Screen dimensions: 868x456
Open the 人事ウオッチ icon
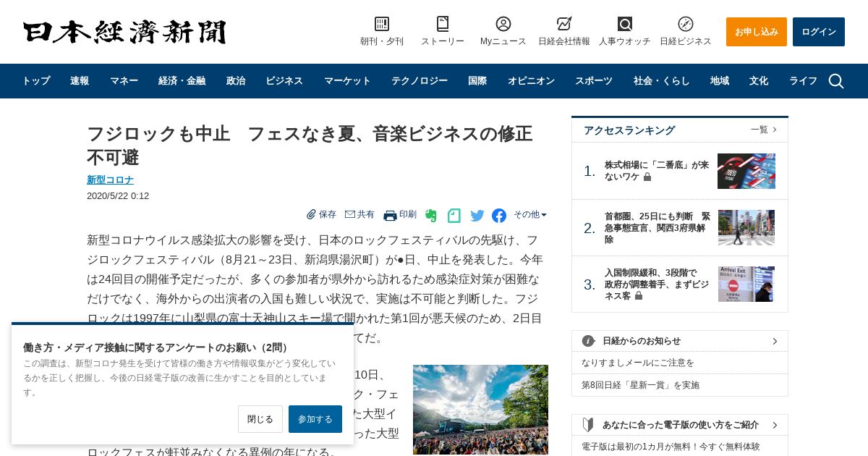[x=625, y=24]
